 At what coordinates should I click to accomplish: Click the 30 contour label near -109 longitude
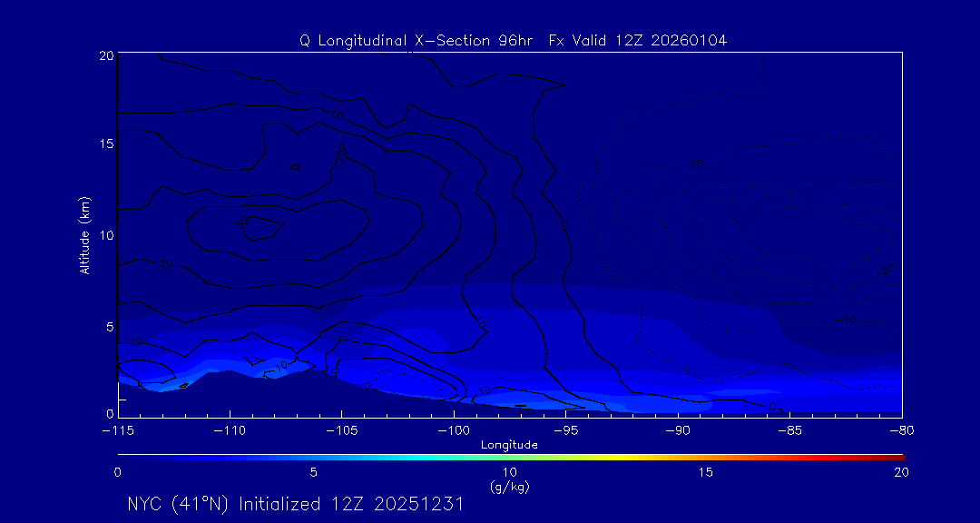243,222
